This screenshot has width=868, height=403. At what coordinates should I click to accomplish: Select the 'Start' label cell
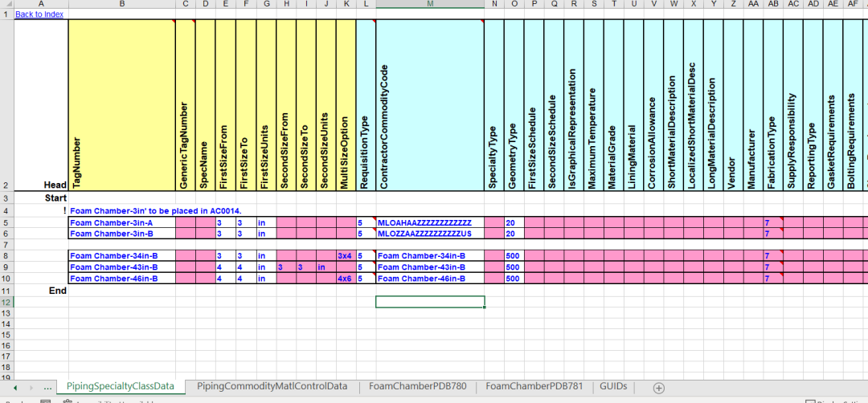(x=41, y=197)
